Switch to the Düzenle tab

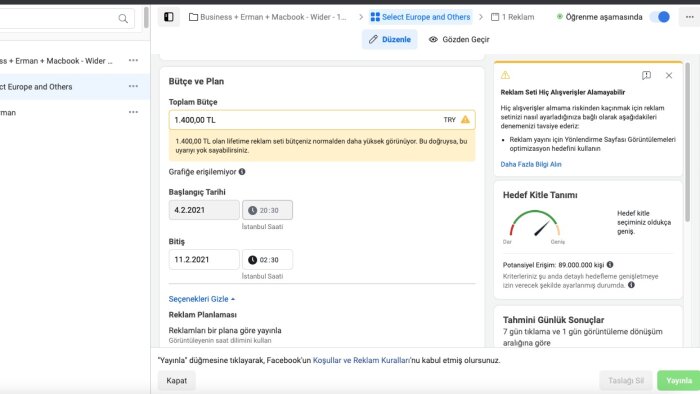click(389, 39)
